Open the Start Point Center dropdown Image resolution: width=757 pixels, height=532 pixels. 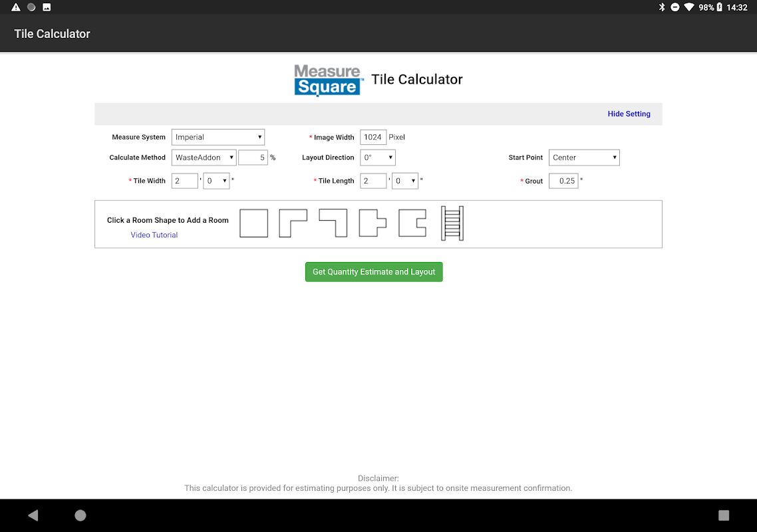pos(584,158)
